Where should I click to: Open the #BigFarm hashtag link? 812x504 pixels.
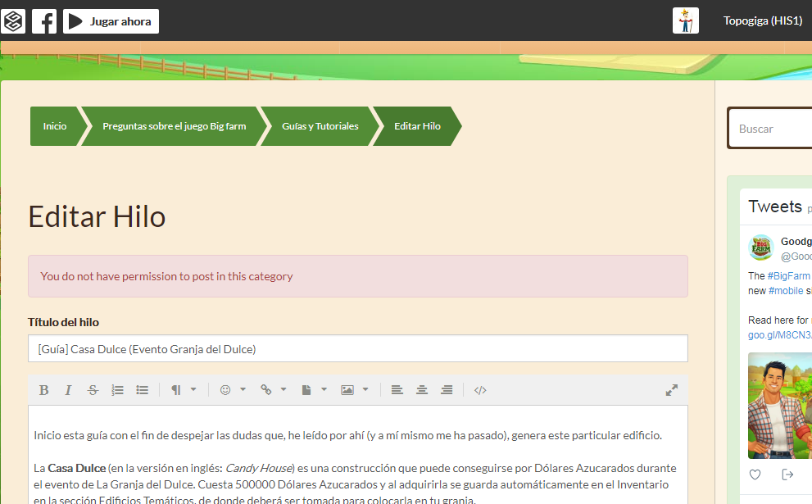(789, 276)
